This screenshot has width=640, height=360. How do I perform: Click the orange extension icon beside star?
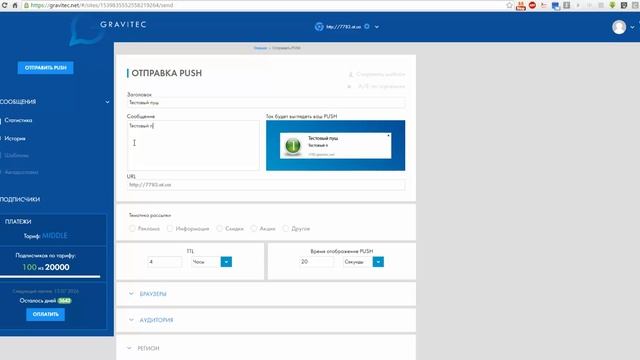pyautogui.click(x=520, y=6)
